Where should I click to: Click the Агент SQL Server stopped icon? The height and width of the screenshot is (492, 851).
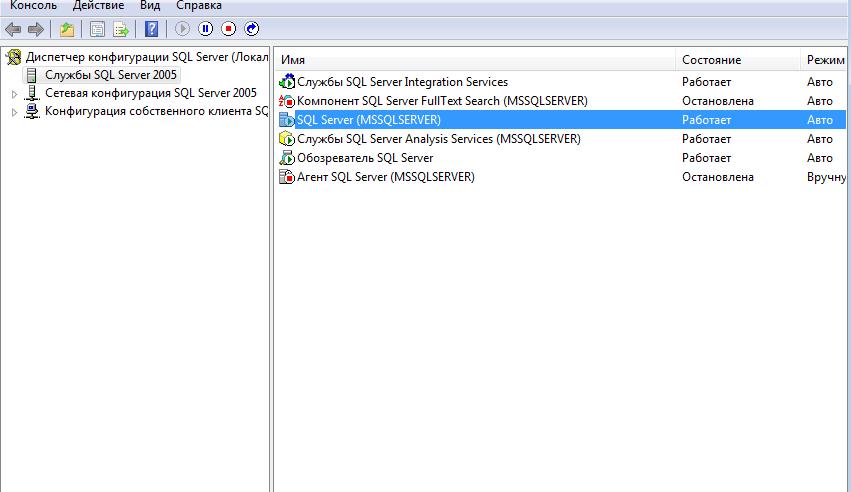287,177
